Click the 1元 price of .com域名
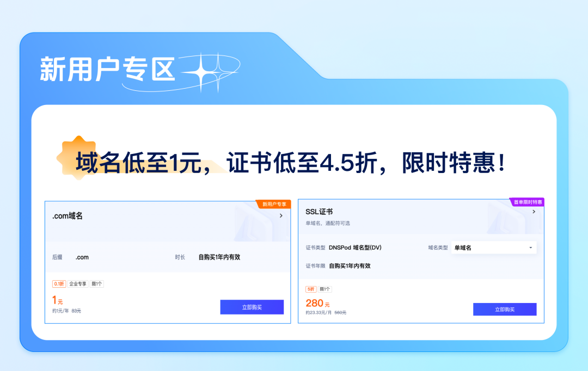The width and height of the screenshot is (588, 371). pos(57,300)
